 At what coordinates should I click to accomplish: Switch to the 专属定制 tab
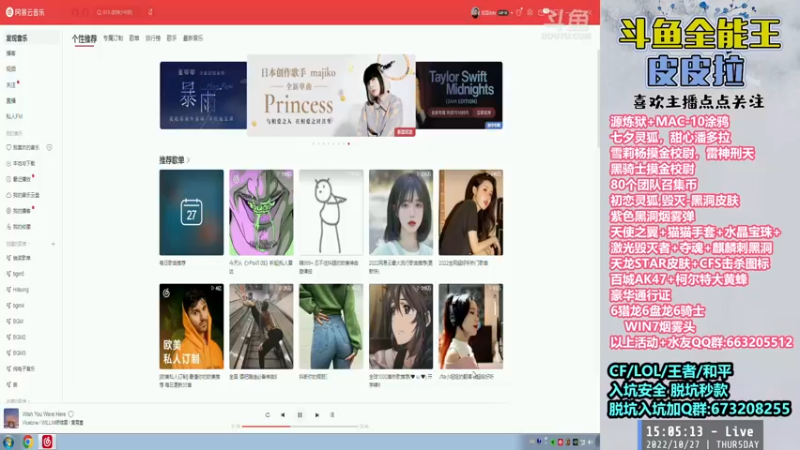[x=113, y=38]
